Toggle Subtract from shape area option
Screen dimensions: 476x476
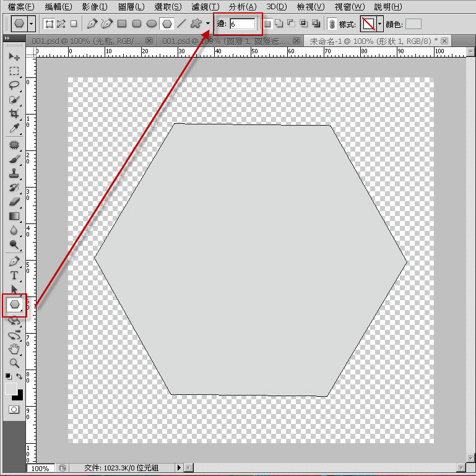pos(291,24)
